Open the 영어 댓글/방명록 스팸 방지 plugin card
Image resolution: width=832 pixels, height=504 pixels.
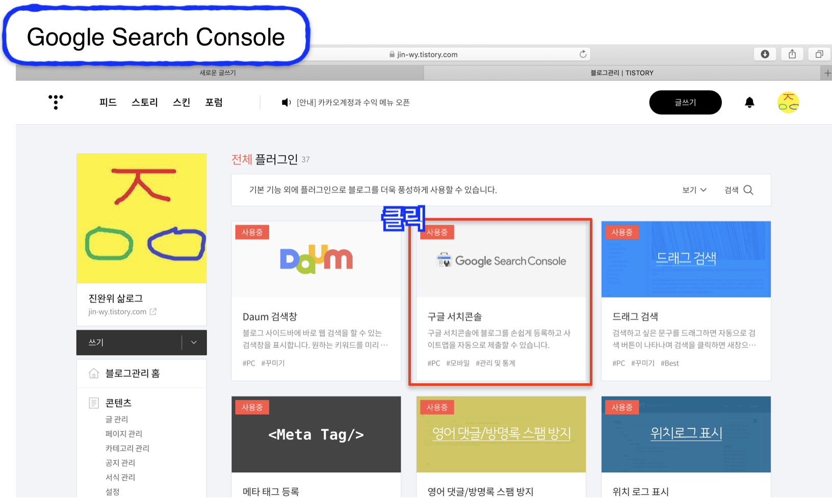point(501,447)
